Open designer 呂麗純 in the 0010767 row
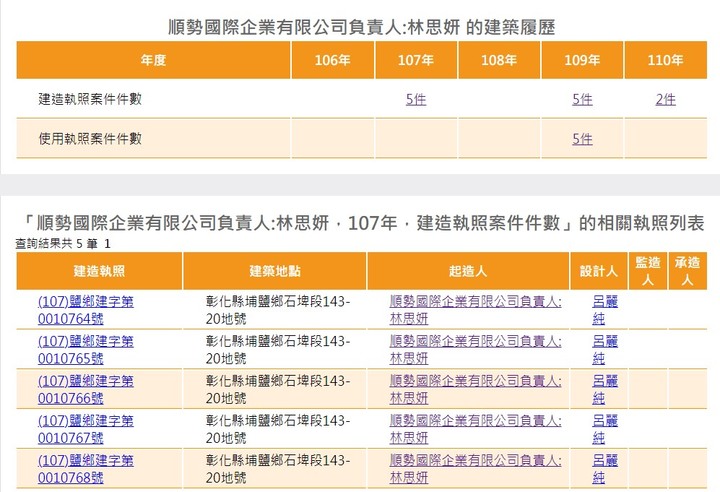Viewport: 720px width, 492px height. 605,429
